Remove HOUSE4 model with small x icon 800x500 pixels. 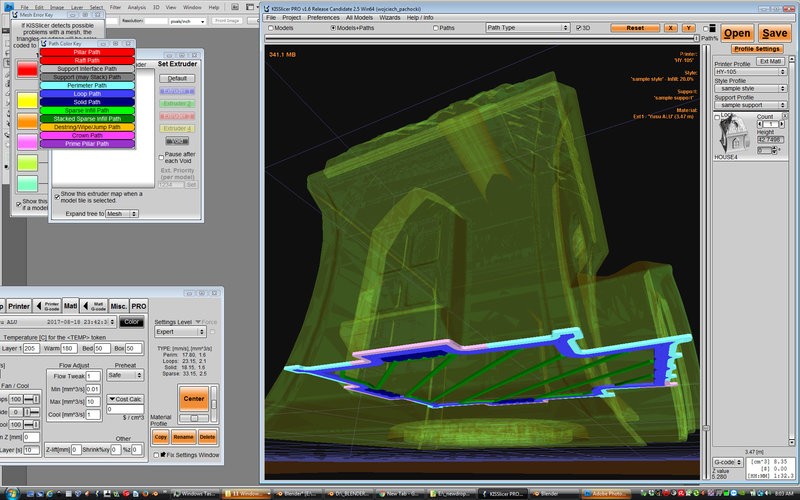click(784, 116)
